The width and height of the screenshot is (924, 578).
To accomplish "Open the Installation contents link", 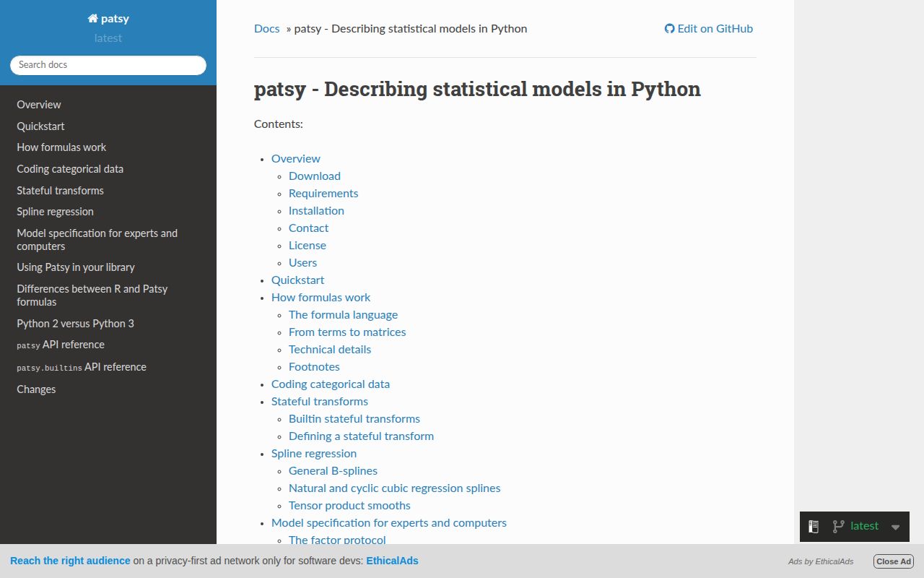I will click(316, 211).
